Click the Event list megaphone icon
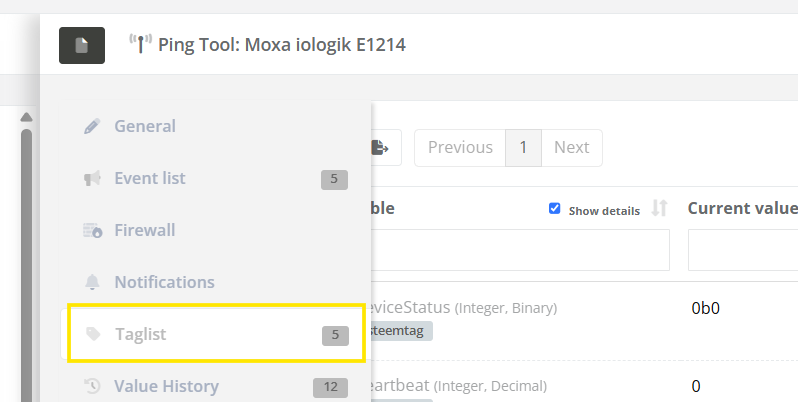The height and width of the screenshot is (402, 798). point(92,179)
